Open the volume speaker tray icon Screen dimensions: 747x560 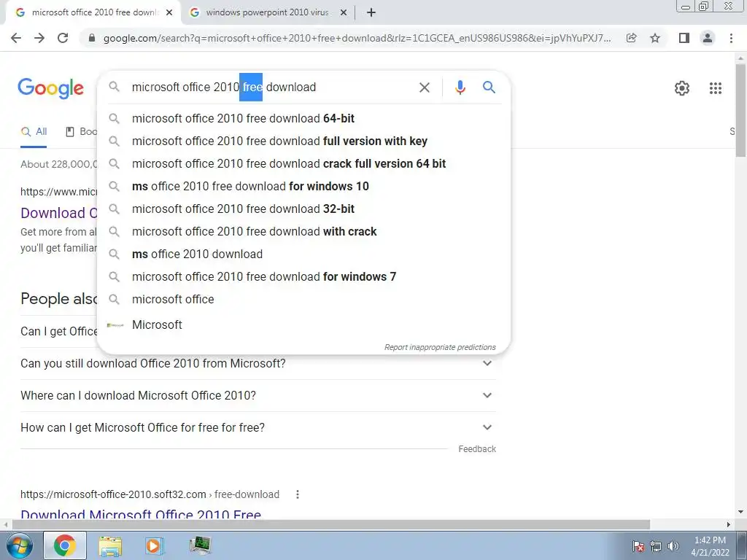pyautogui.click(x=673, y=546)
